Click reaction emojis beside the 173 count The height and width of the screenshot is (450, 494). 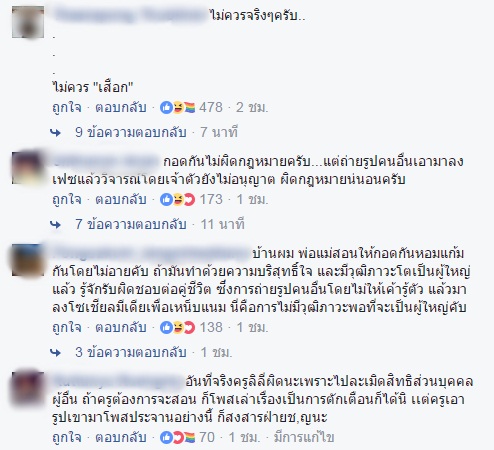pyautogui.click(x=177, y=200)
